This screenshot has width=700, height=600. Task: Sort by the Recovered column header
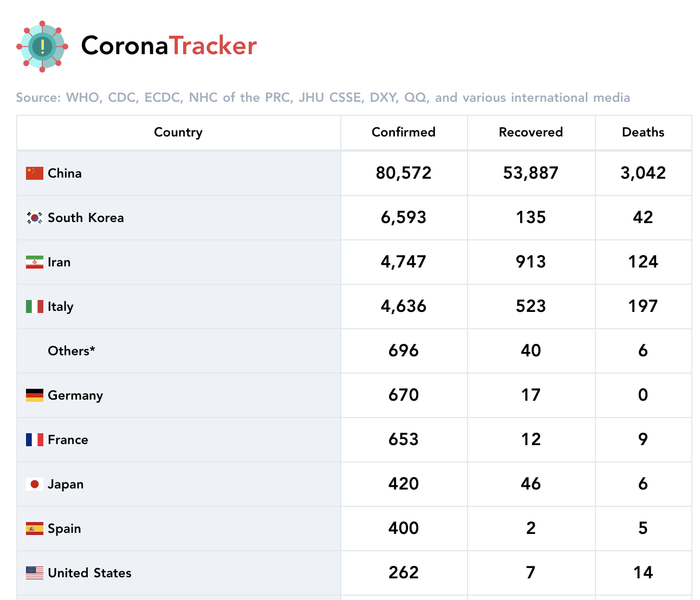click(531, 132)
